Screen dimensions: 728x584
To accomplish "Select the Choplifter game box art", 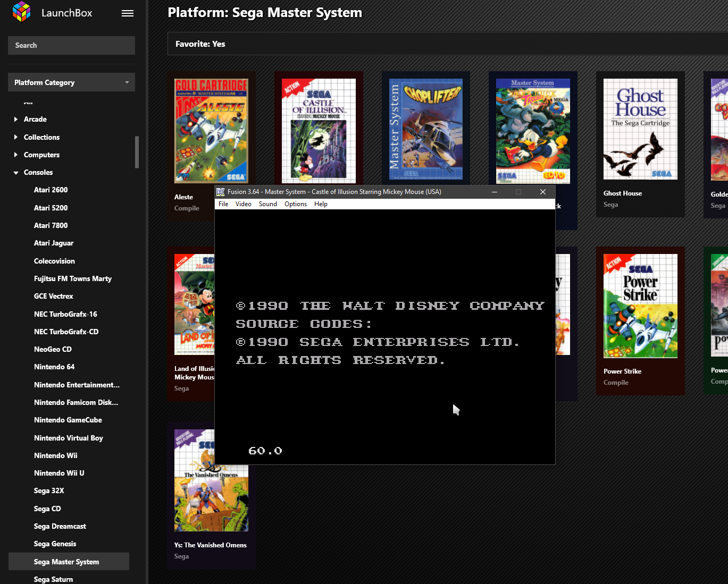I will pos(426,130).
